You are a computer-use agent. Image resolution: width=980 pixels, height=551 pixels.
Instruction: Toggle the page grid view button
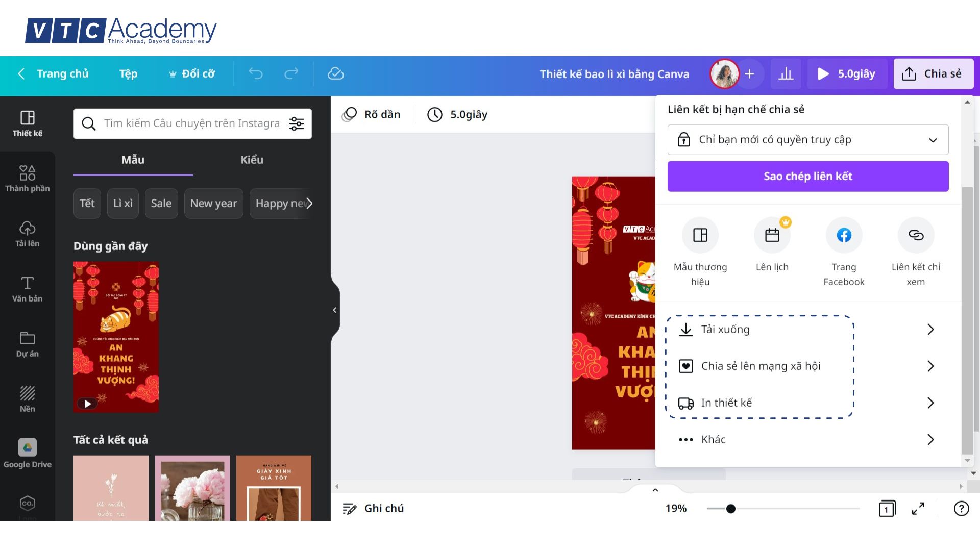coord(887,509)
